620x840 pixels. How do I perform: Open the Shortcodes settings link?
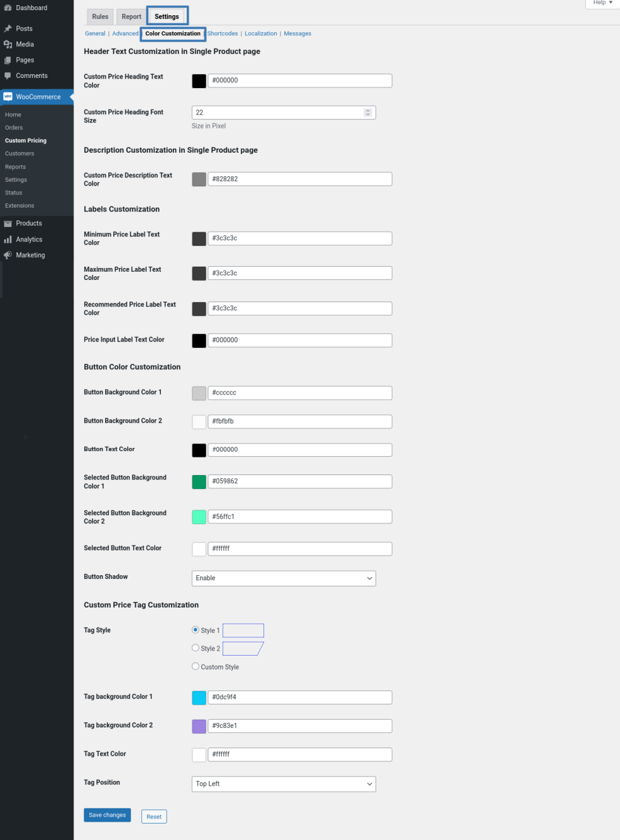tap(222, 34)
